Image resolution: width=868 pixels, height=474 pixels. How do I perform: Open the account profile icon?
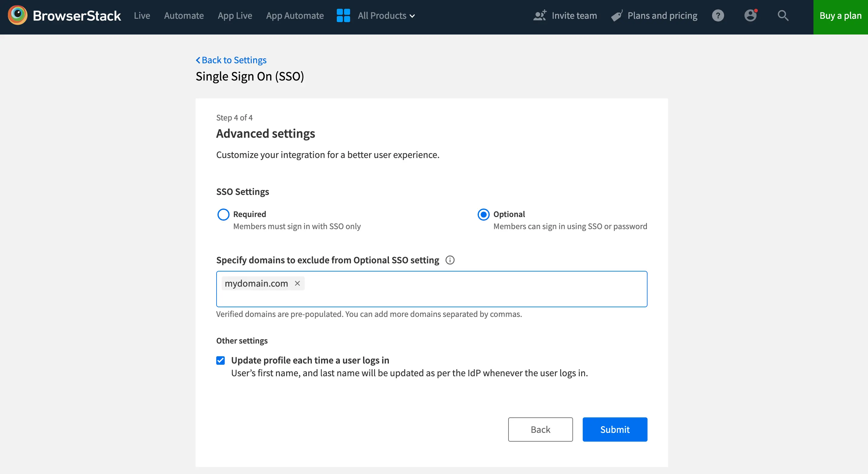pyautogui.click(x=750, y=15)
